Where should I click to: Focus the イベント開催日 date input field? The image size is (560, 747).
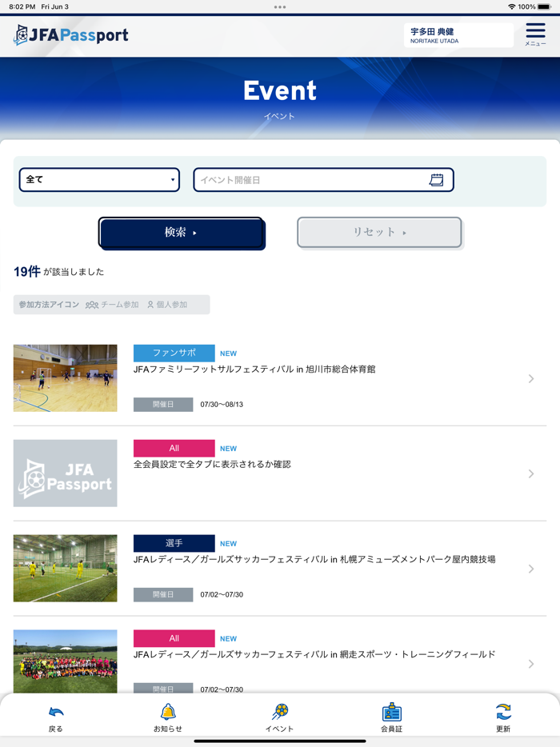[x=323, y=180]
